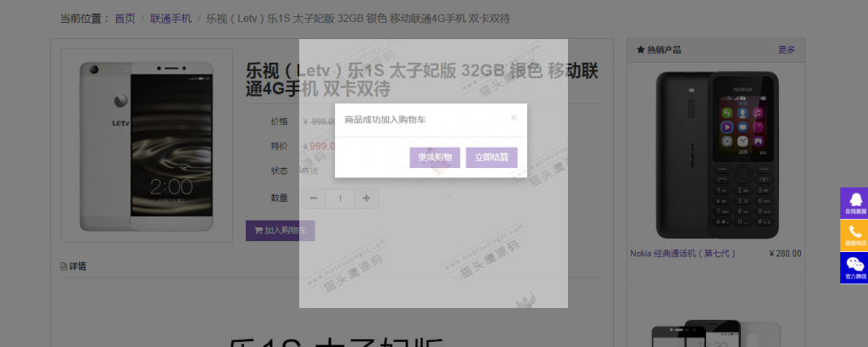Open the Nokia 经典通话机（第七代）link

pos(683,254)
